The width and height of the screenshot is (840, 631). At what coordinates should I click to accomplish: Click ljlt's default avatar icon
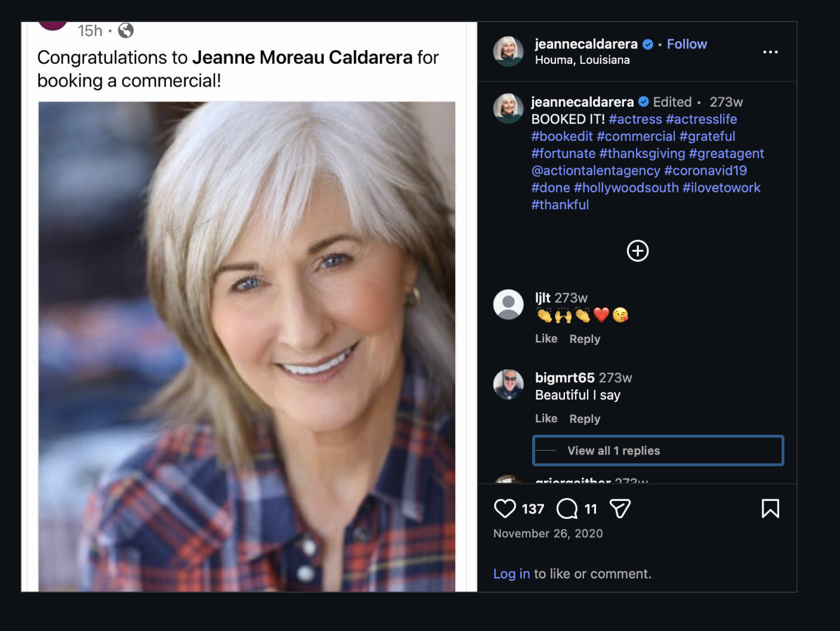coord(508,304)
